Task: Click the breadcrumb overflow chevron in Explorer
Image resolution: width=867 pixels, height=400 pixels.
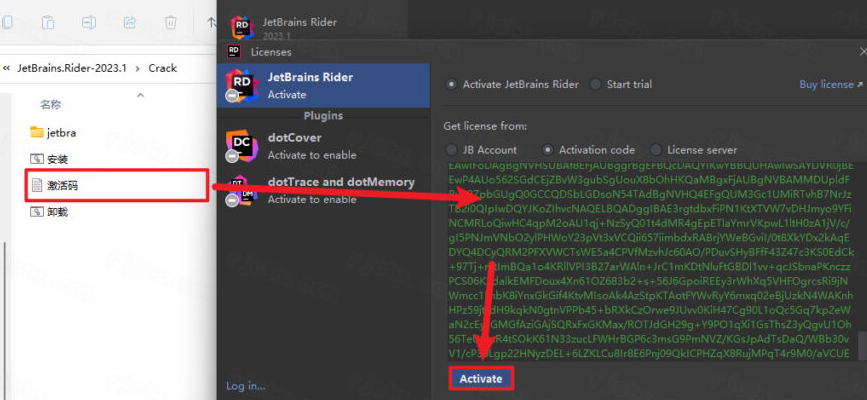Action: (x=7, y=68)
